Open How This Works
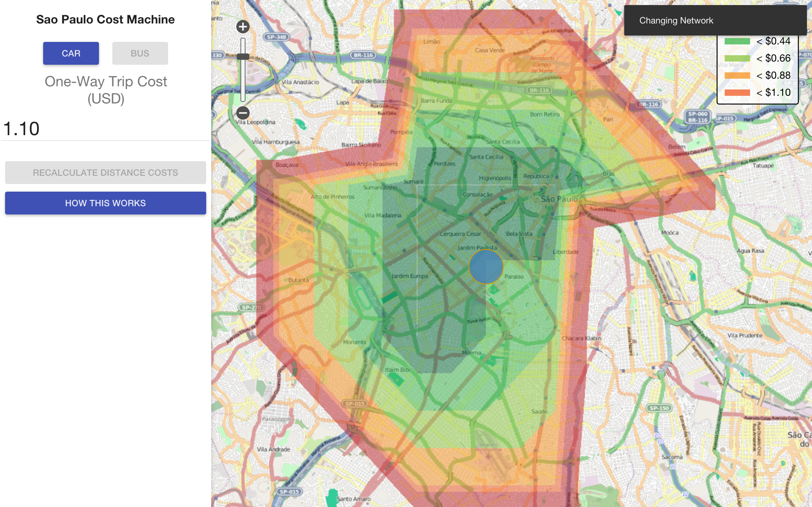This screenshot has height=507, width=812. [105, 203]
